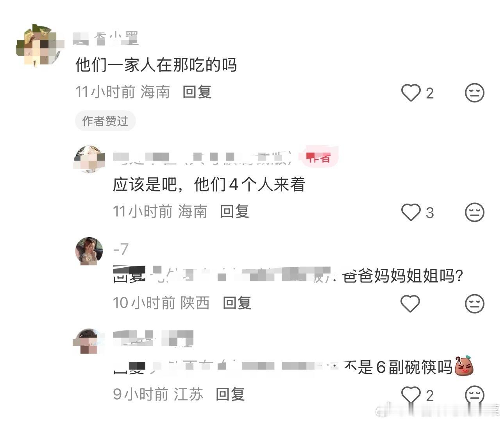Open user -7's profile avatar
504x422 pixels.
coord(89,251)
